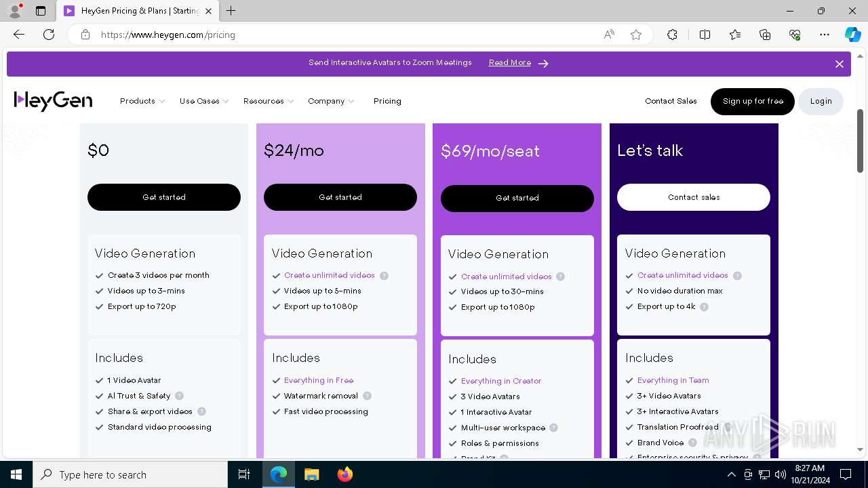The height and width of the screenshot is (488, 868).
Task: Click info icon next to $24 Create unlimited videos
Action: [384, 276]
